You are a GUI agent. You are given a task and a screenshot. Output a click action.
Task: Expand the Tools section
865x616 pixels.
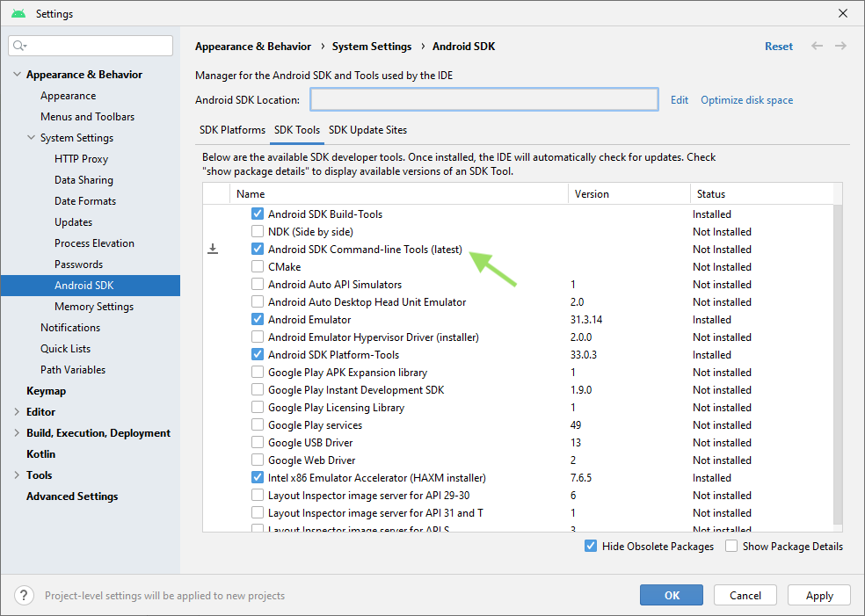(x=15, y=475)
